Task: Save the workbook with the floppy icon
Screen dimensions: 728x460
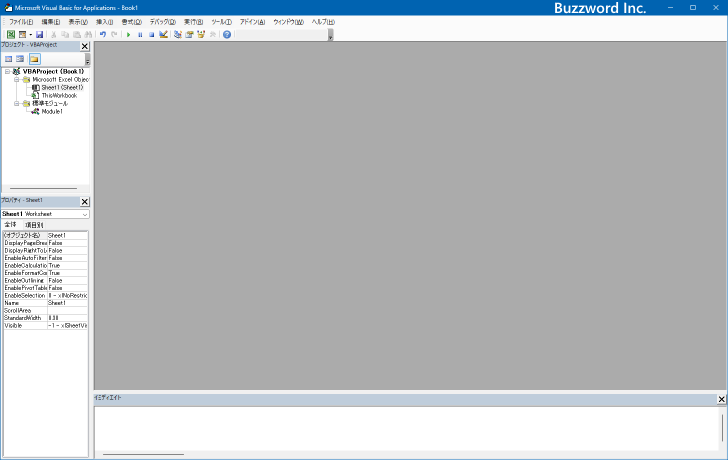Action: [x=39, y=34]
